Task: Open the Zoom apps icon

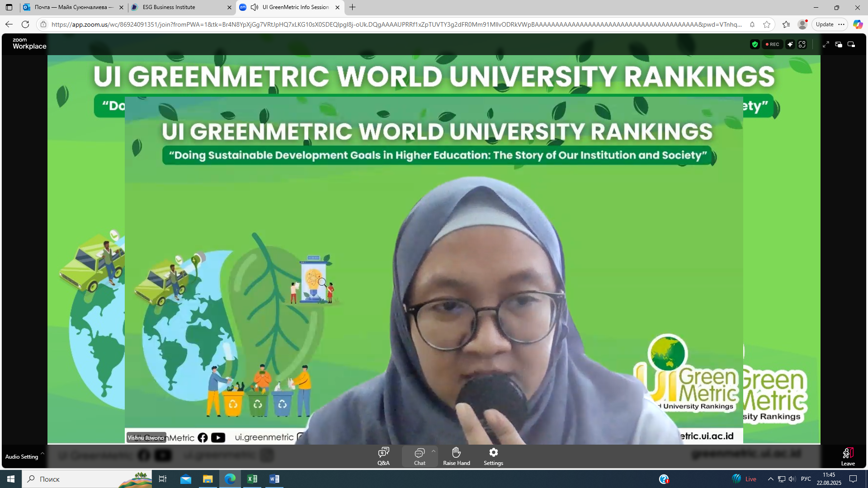Action: coord(802,44)
